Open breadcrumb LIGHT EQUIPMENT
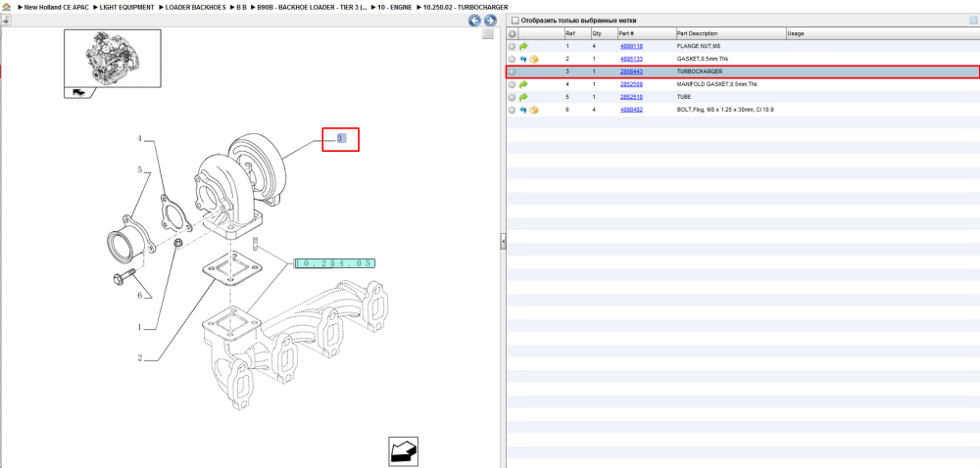 pyautogui.click(x=126, y=7)
